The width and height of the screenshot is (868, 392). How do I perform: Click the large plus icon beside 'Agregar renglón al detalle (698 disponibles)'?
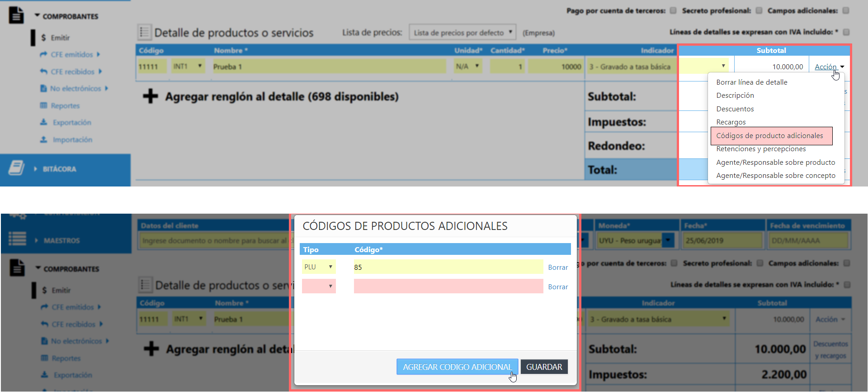tap(150, 96)
